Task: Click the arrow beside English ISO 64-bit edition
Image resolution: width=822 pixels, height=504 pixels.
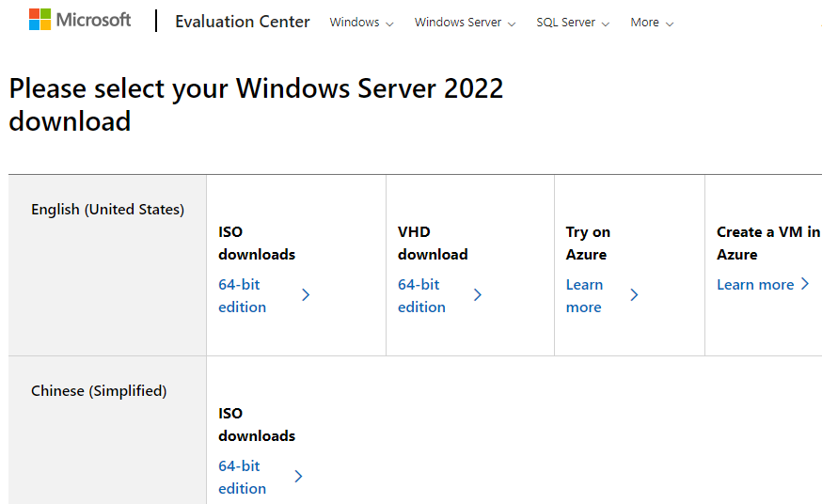Action: point(306,295)
